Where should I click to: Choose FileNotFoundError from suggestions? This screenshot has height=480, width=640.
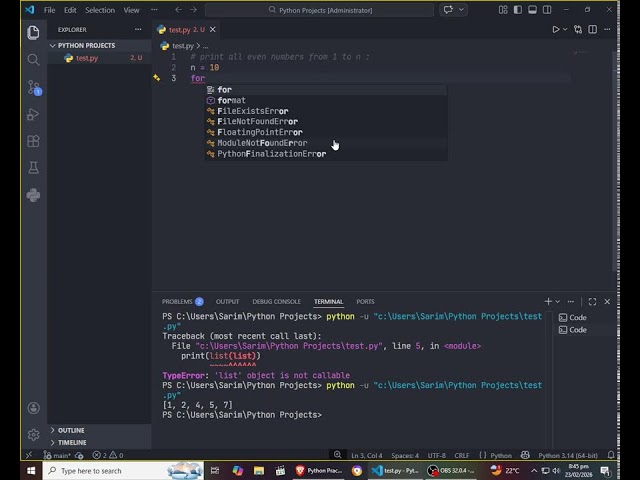coord(326,122)
